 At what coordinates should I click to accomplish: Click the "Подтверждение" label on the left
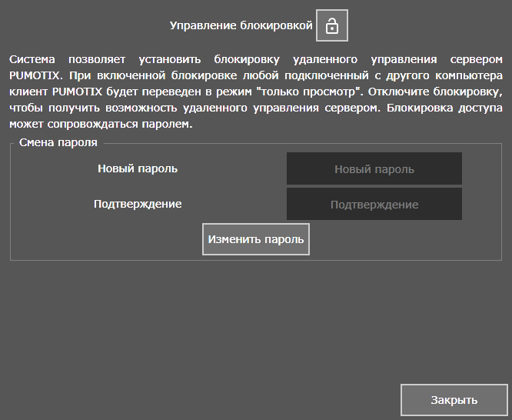click(138, 204)
